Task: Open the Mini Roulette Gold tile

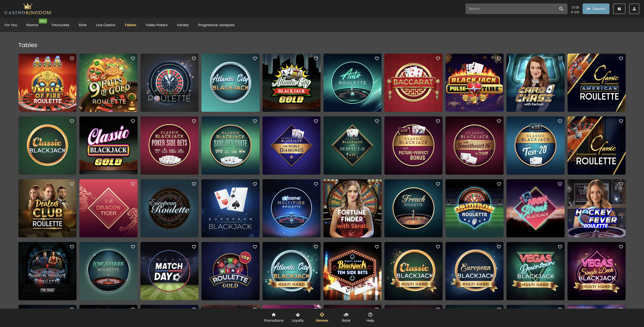Action: tap(230, 271)
